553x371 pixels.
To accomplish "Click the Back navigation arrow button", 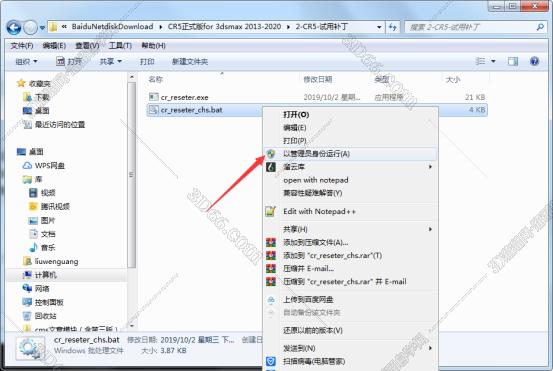I will 14,27.
